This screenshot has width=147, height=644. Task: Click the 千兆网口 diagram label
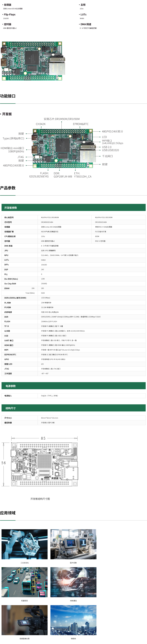coord(107,156)
